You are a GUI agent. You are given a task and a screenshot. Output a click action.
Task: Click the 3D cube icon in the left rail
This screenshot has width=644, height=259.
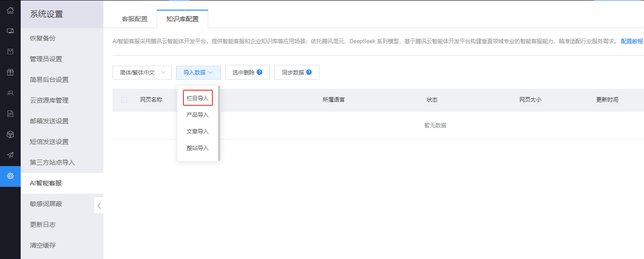10,134
